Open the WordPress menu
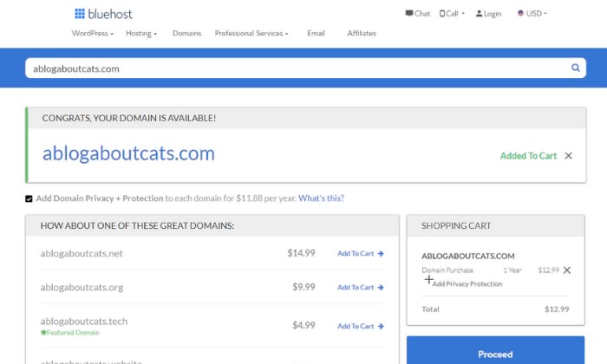 pos(93,33)
